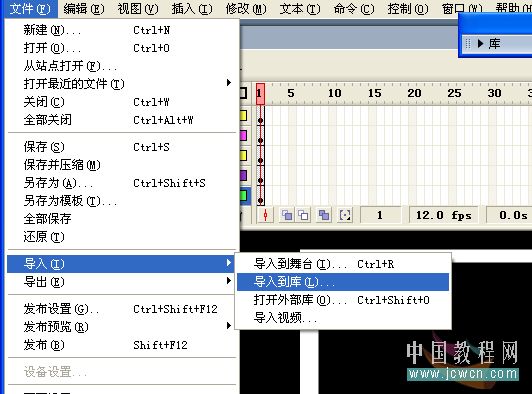
Task: Toggle edit multiple frames button
Action: coord(324,215)
